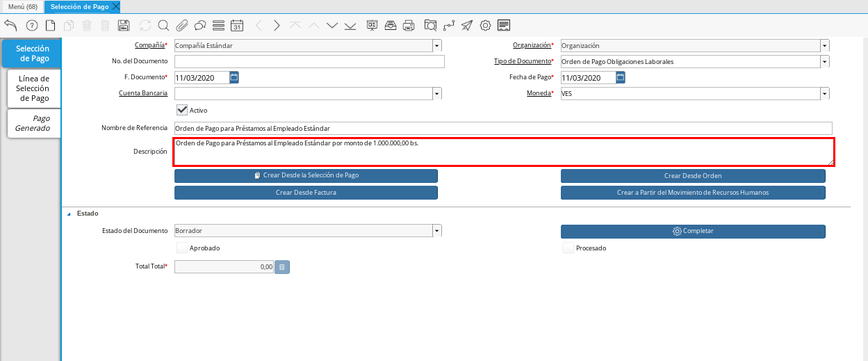Open the calendar 31 history icon

tap(236, 26)
